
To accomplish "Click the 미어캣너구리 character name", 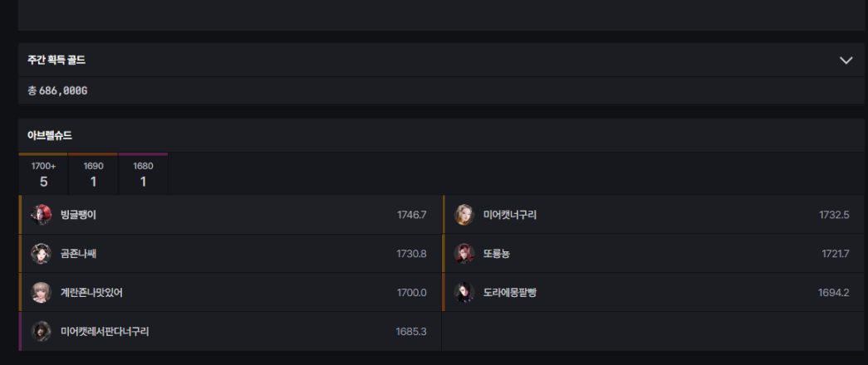I will pos(510,215).
